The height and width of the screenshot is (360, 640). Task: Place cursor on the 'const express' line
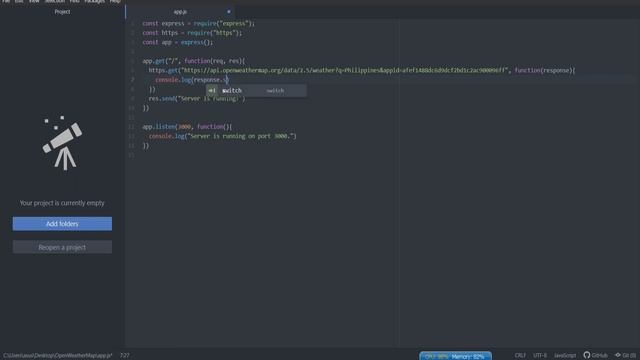coord(198,24)
